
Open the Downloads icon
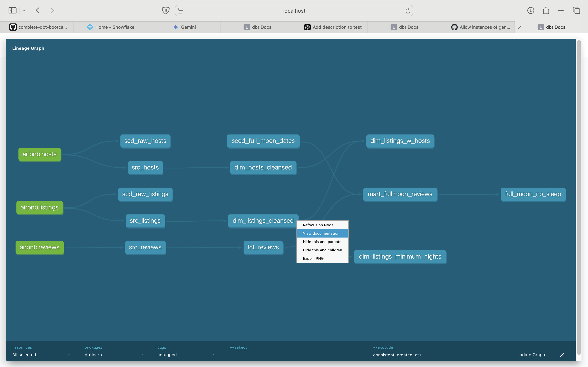coord(531,10)
